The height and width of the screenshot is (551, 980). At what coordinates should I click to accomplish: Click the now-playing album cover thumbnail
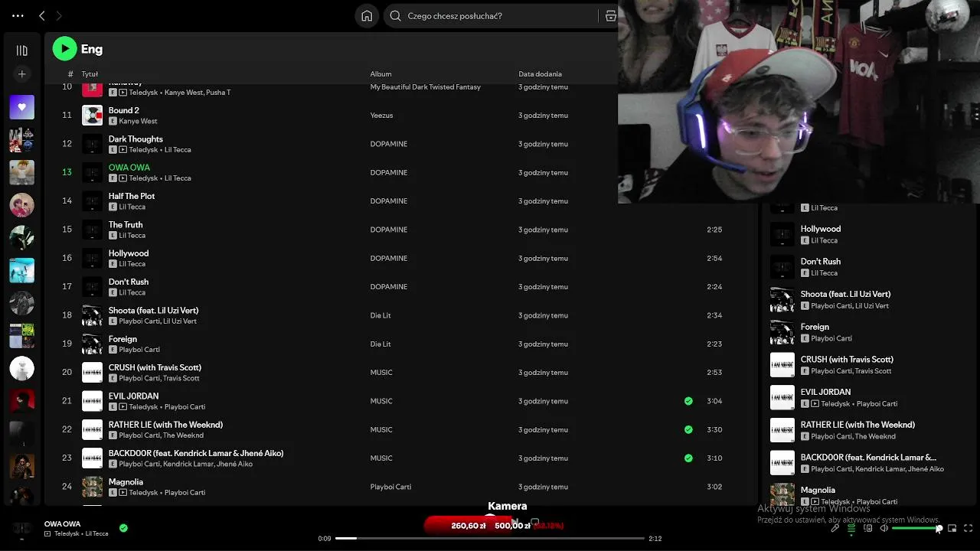(x=21, y=529)
